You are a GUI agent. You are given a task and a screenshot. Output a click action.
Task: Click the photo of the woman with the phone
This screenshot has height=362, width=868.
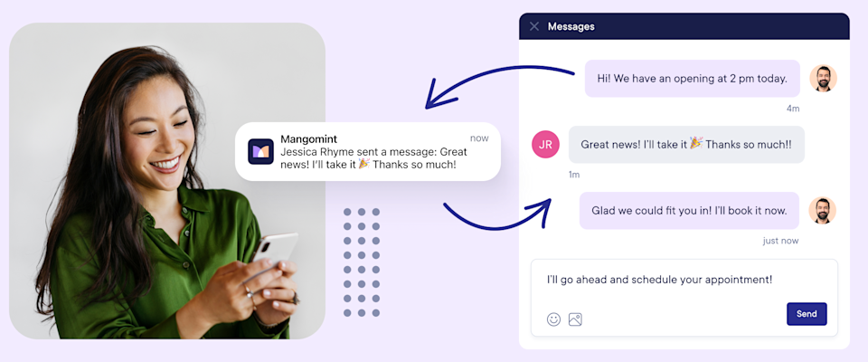(x=167, y=181)
